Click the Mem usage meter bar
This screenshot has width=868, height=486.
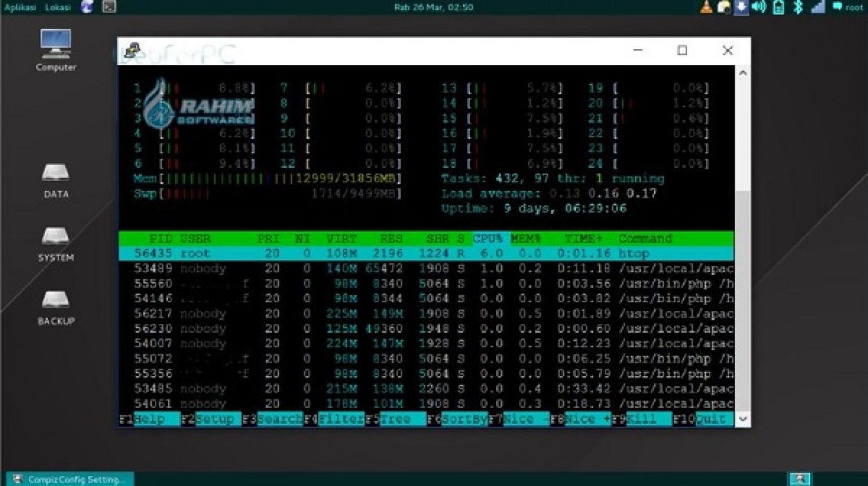tap(267, 179)
